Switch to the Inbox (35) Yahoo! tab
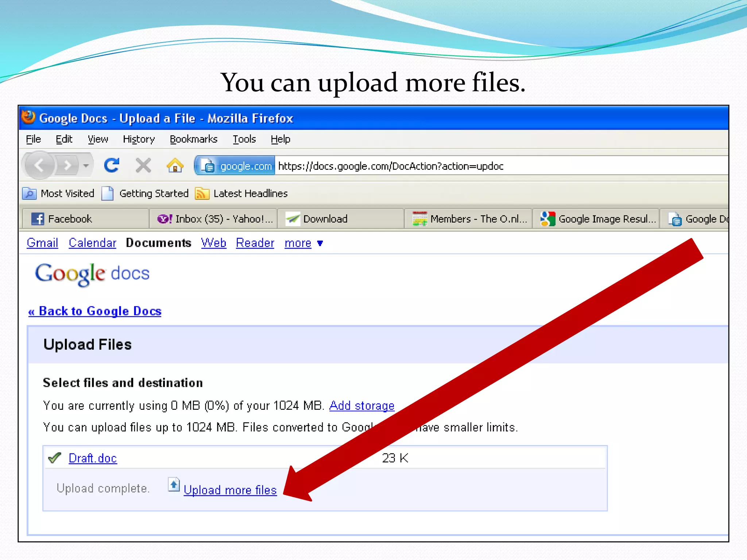Viewport: 747px width, 560px height. 214,219
